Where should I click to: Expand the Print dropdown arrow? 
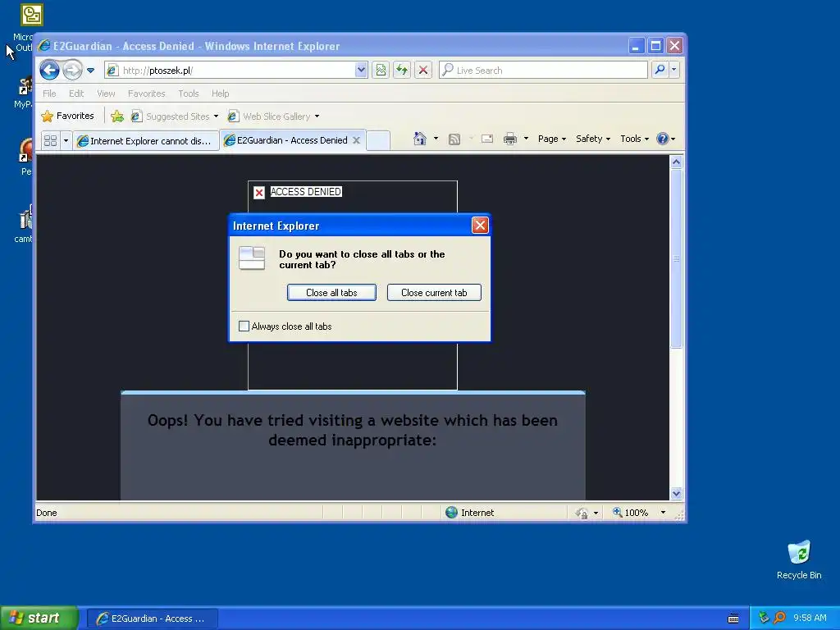click(x=526, y=139)
